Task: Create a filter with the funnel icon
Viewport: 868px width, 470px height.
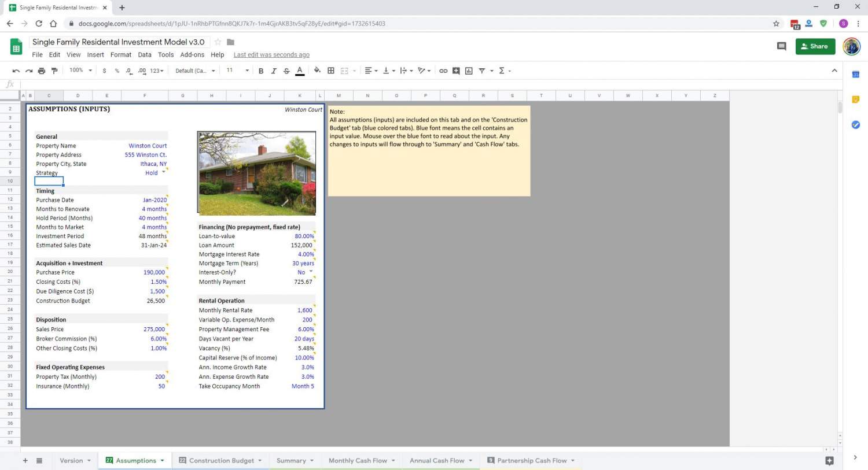Action: coord(482,70)
